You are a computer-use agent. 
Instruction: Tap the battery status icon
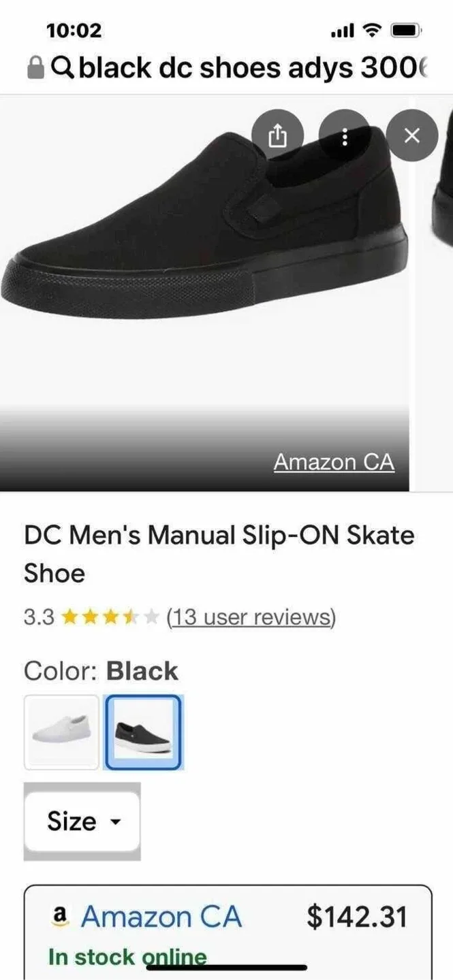pyautogui.click(x=406, y=31)
